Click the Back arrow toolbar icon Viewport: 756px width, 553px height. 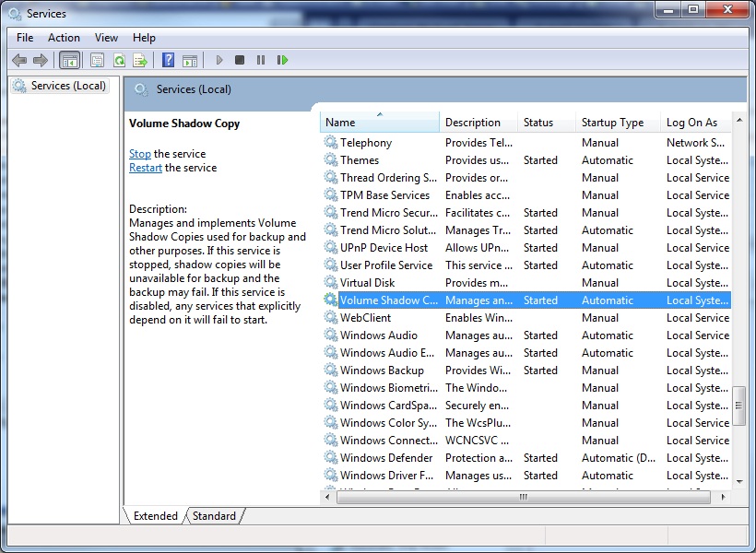coord(19,60)
